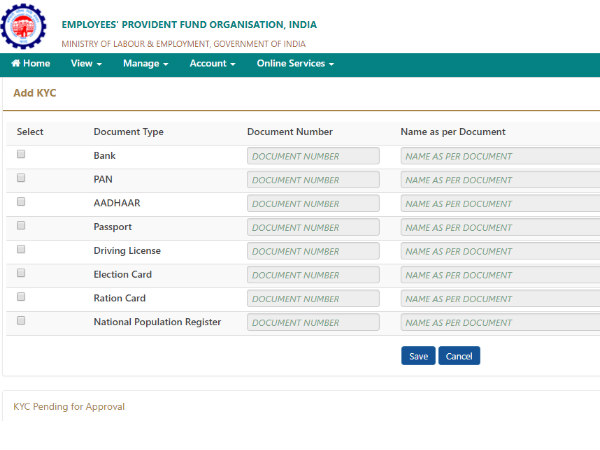This screenshot has height=450, width=600.
Task: Expand the View dropdown menu
Action: (86, 64)
